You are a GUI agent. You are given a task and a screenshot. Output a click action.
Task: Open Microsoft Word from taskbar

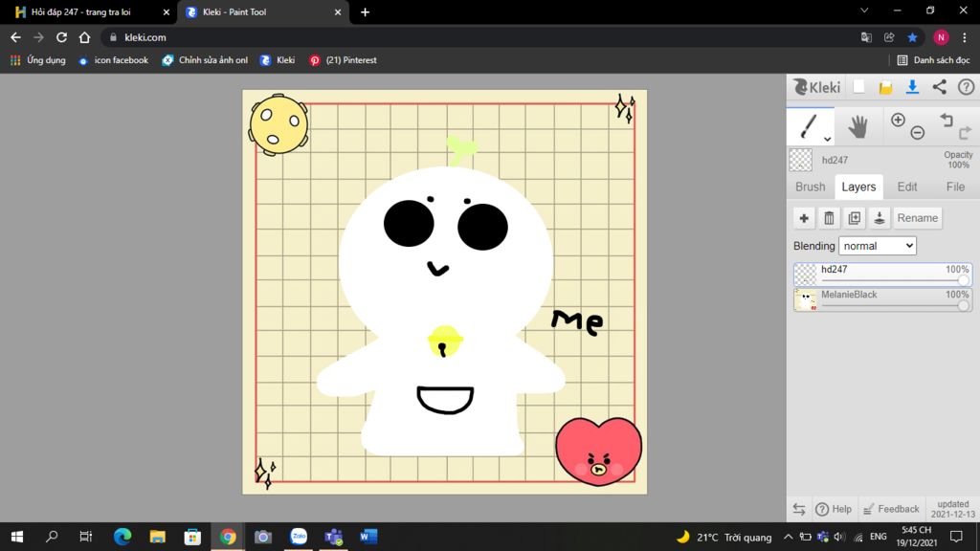click(368, 537)
